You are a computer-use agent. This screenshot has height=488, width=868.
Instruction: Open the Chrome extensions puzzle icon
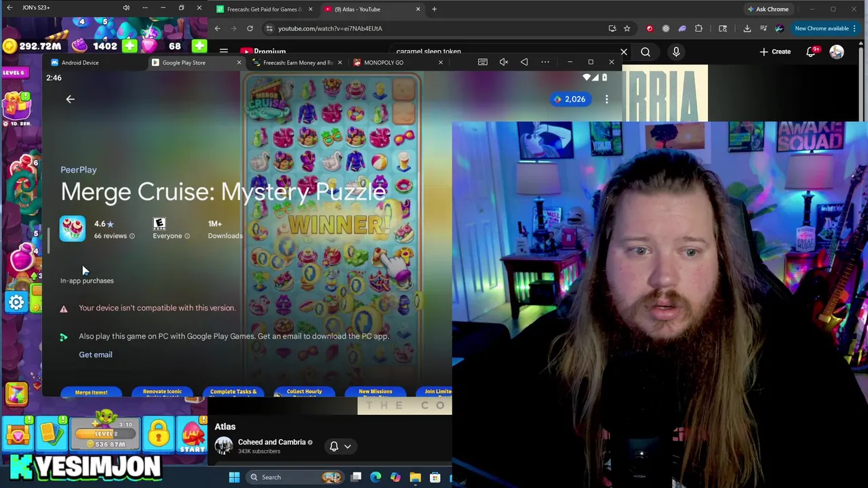[698, 28]
